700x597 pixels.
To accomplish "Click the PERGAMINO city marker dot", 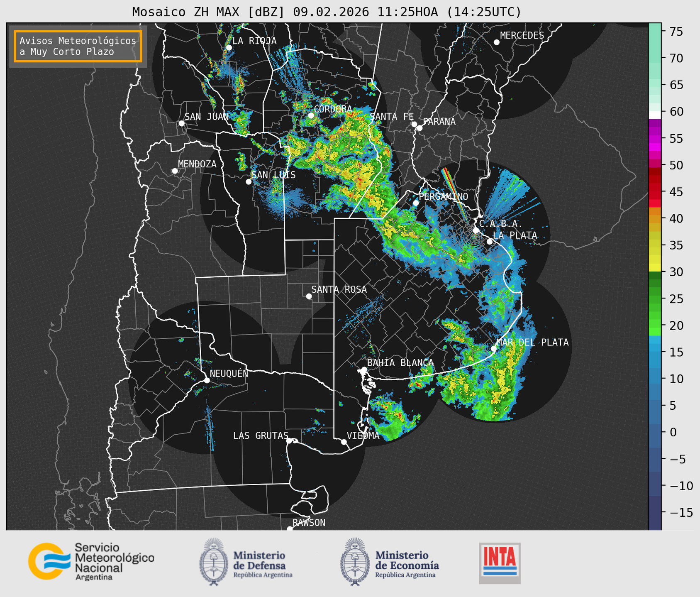I will tap(416, 203).
